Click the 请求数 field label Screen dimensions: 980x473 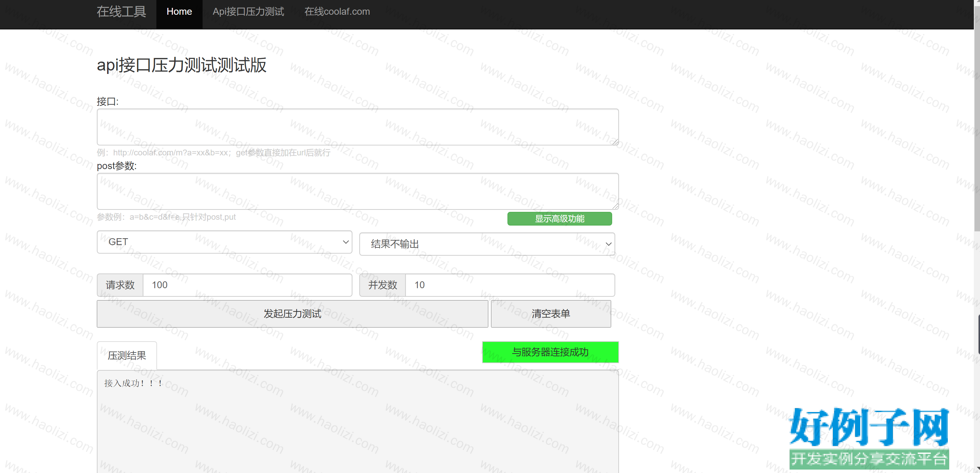pyautogui.click(x=120, y=285)
